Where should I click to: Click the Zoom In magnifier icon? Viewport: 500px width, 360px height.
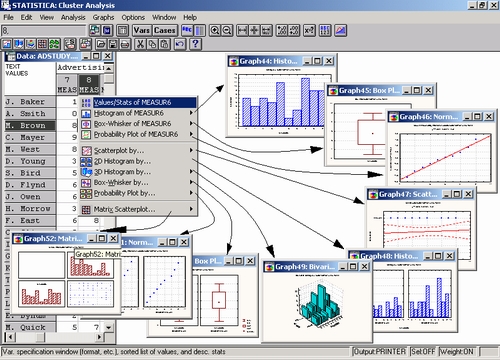[215, 31]
